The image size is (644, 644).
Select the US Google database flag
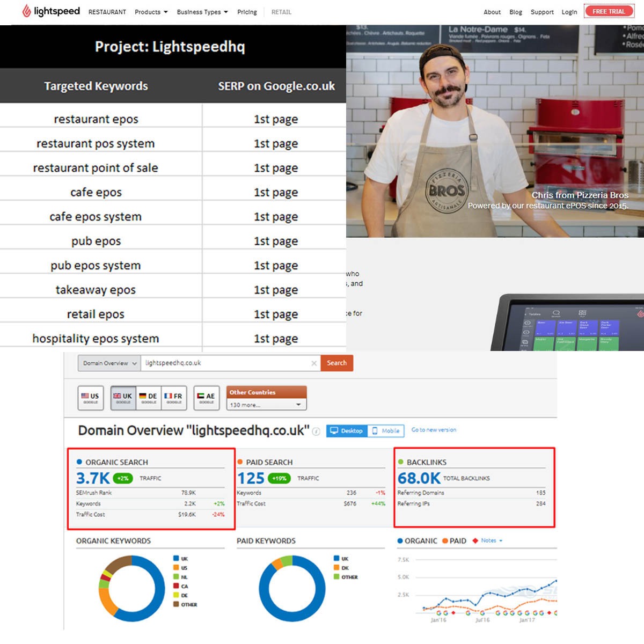[x=90, y=398]
